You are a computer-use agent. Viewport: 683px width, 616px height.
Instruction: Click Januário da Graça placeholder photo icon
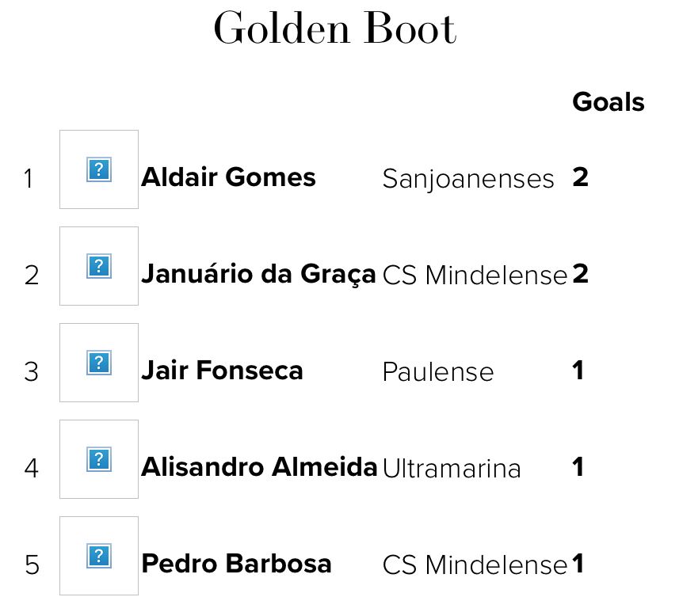[x=99, y=266]
